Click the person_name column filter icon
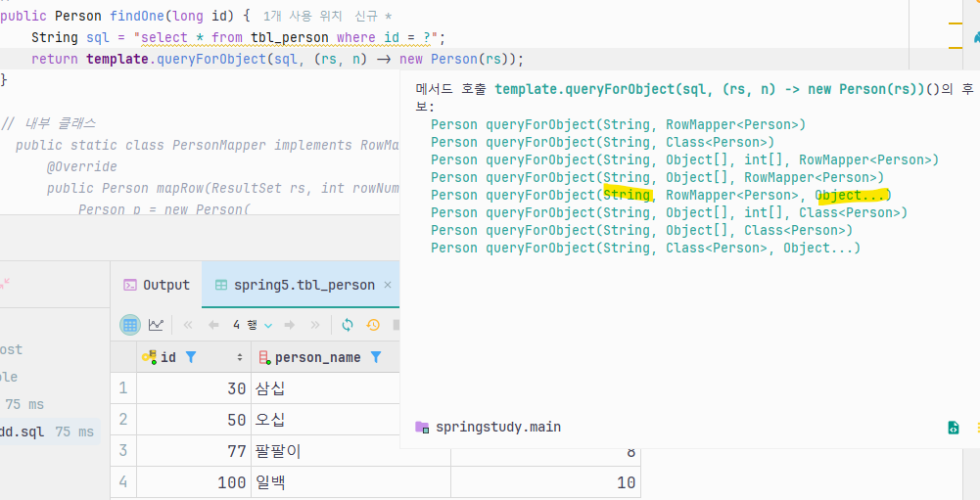The image size is (980, 500). click(376, 357)
